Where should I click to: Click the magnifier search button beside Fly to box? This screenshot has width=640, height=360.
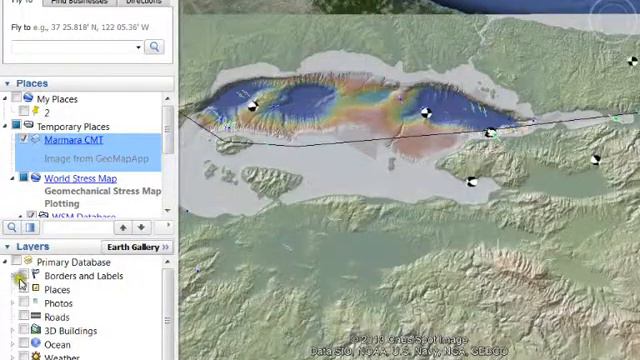(154, 47)
